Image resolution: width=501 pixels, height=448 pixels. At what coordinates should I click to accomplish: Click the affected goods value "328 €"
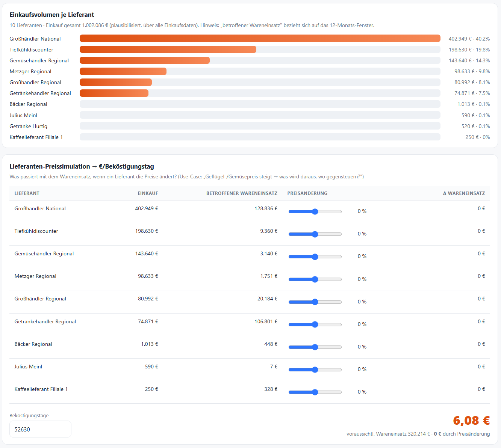tap(271, 389)
